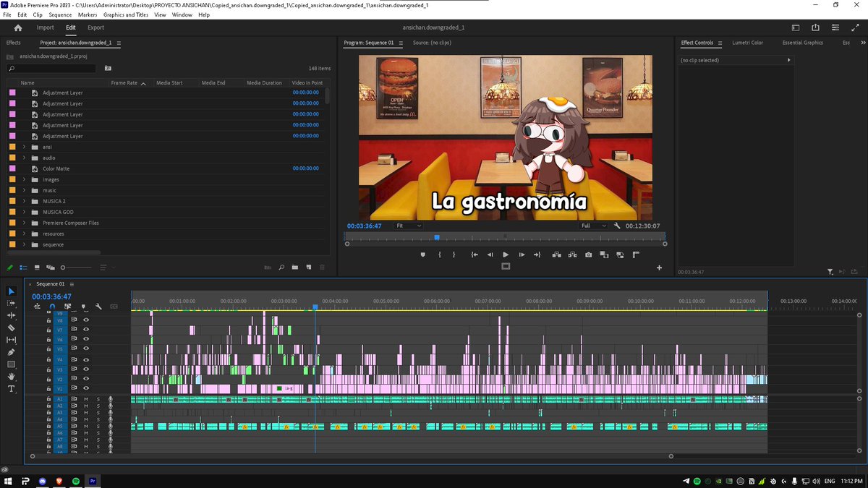The width and height of the screenshot is (868, 488).
Task: Open the Full playback resolution dropdown
Action: click(593, 226)
